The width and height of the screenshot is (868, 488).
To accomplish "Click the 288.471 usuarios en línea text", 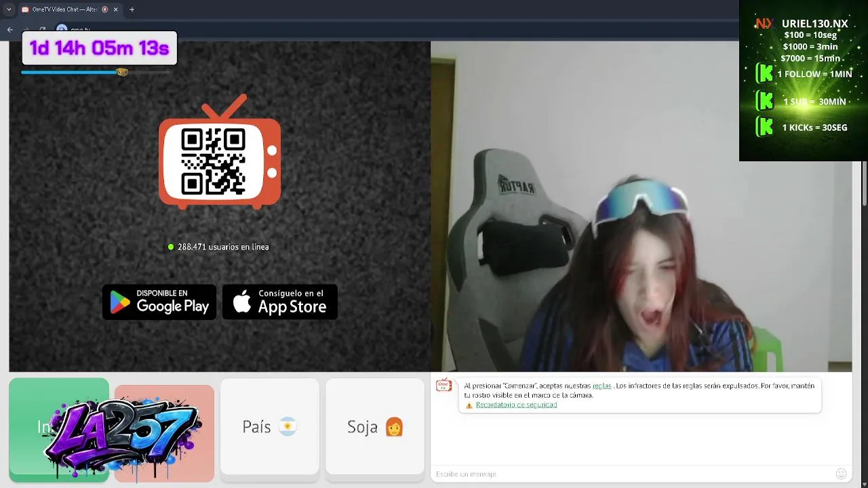I will pos(223,247).
